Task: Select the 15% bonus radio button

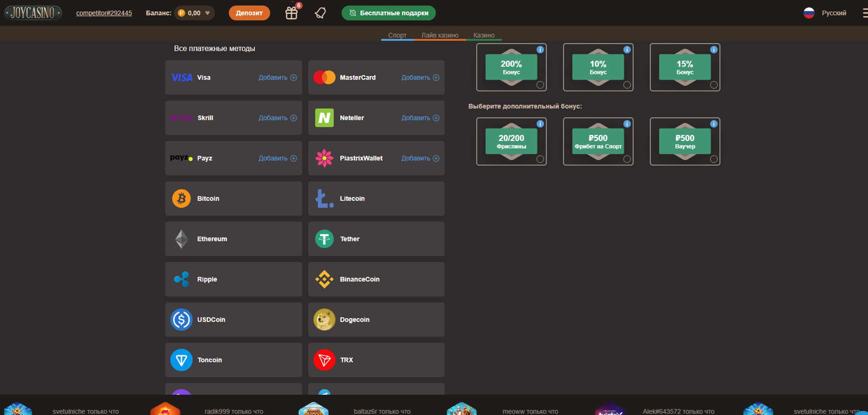Action: (x=714, y=85)
